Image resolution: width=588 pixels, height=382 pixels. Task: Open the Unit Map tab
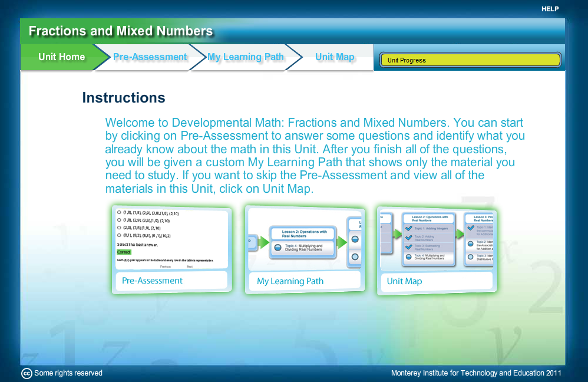335,57
